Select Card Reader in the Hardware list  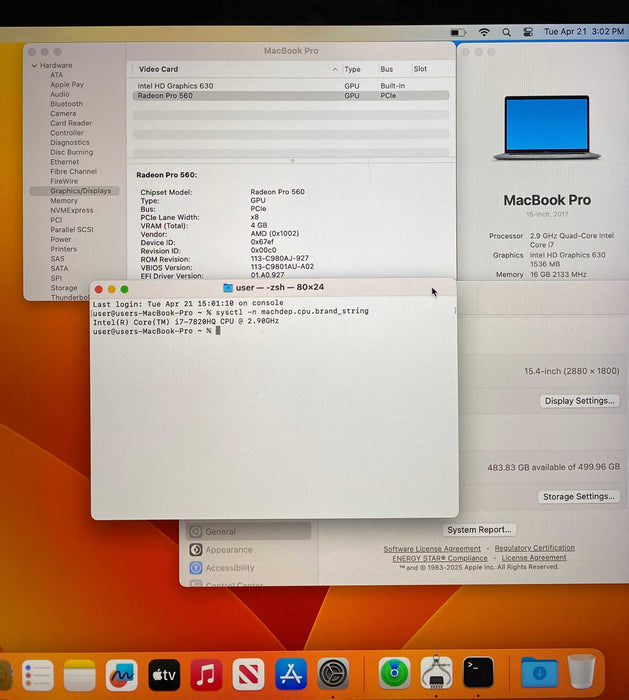coord(71,123)
